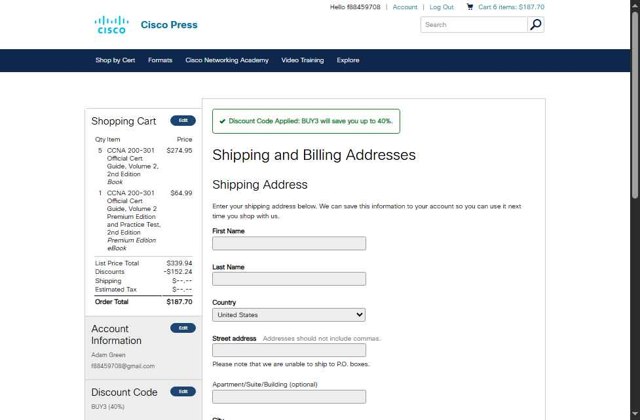Open Cart 6 items link
This screenshot has width=640, height=420.
[x=511, y=7]
